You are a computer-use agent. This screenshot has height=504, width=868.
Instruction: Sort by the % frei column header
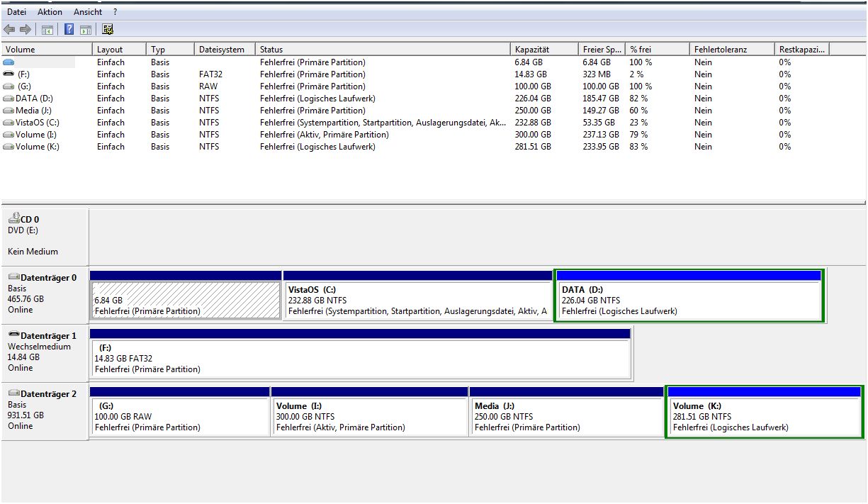point(657,50)
